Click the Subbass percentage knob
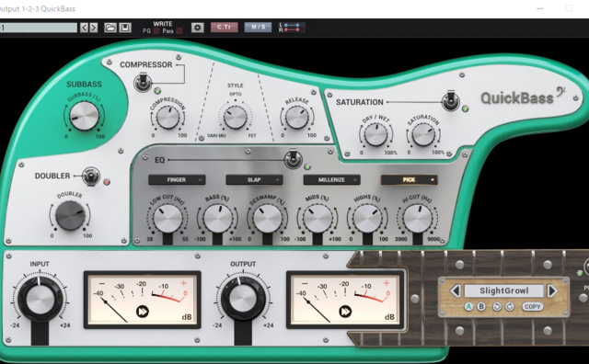This screenshot has width=589, height=364. pos(84,116)
